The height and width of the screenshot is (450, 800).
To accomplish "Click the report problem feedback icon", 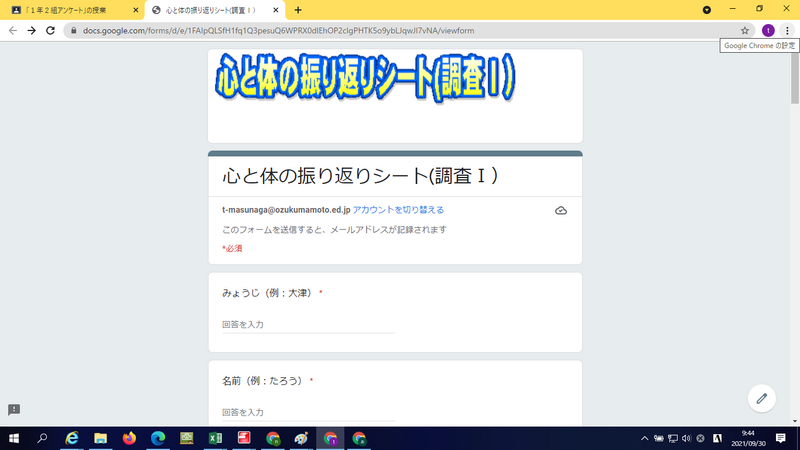I will point(14,410).
